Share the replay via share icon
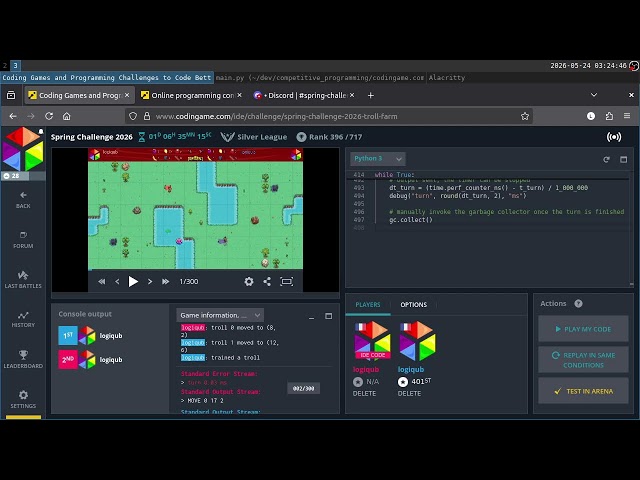 click(267, 281)
